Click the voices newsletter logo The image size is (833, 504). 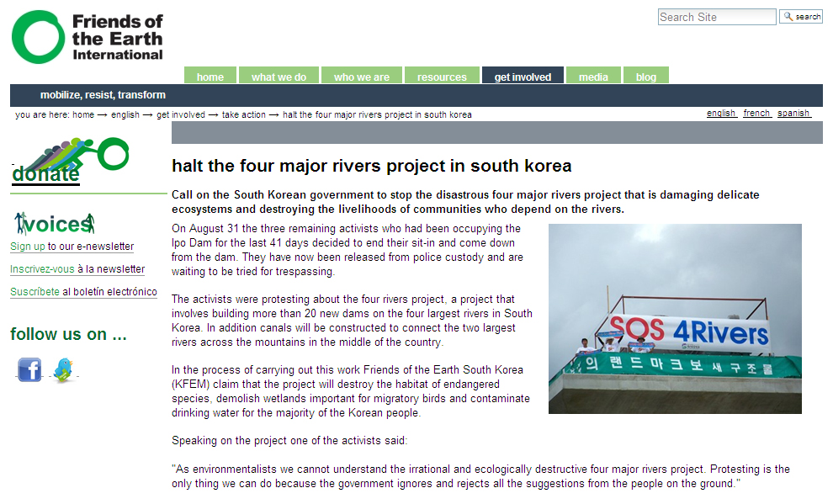click(x=55, y=224)
